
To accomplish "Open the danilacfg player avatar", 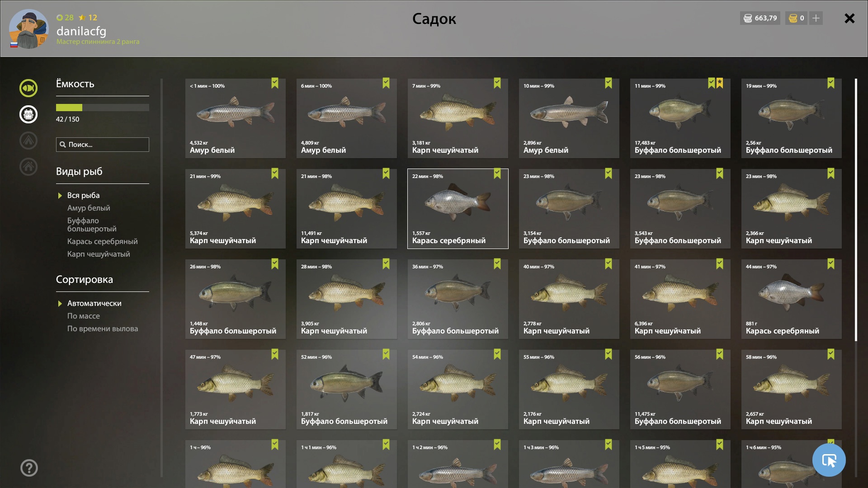I will click(x=28, y=29).
